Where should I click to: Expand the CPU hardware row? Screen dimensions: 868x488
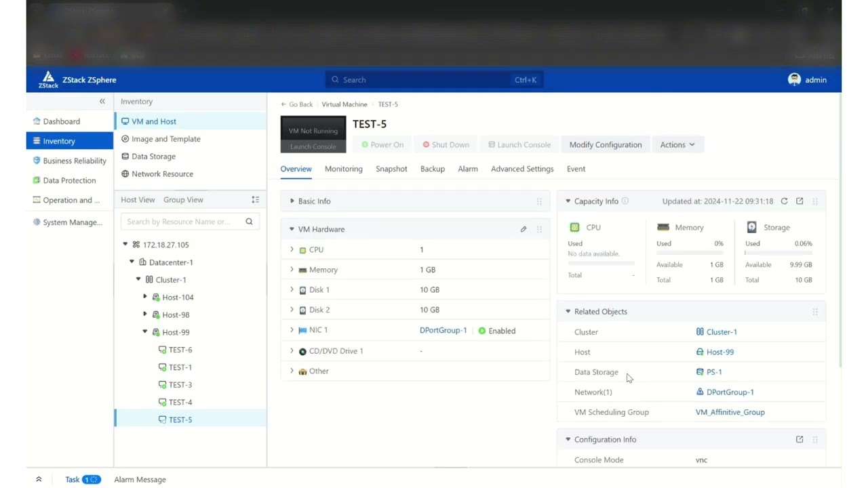[x=292, y=249]
